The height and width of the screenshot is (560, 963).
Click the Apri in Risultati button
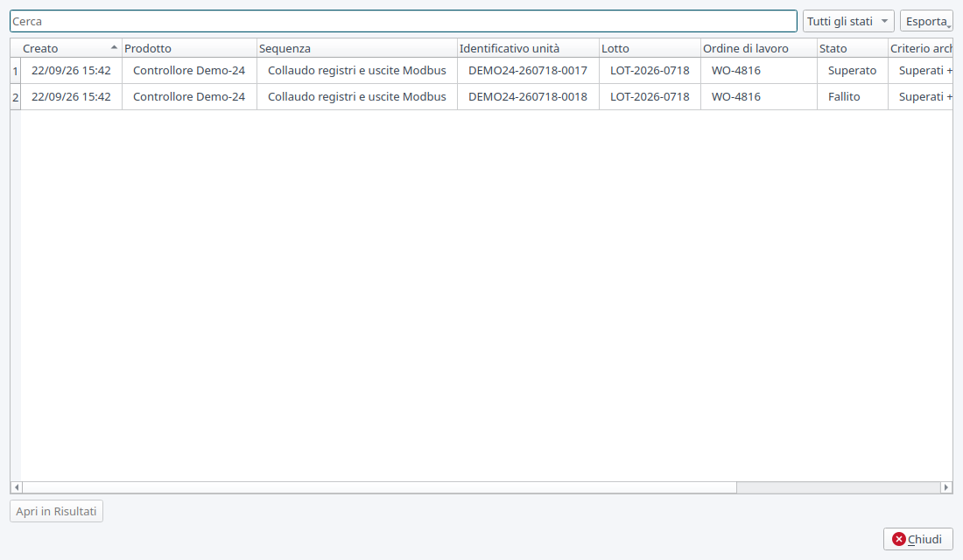57,512
